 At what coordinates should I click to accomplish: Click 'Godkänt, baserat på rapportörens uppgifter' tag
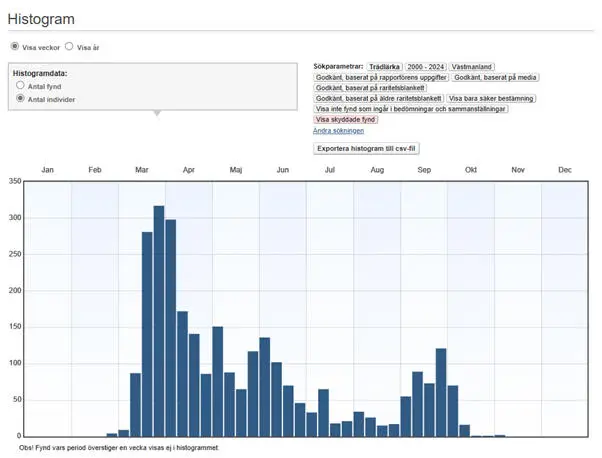click(380, 77)
